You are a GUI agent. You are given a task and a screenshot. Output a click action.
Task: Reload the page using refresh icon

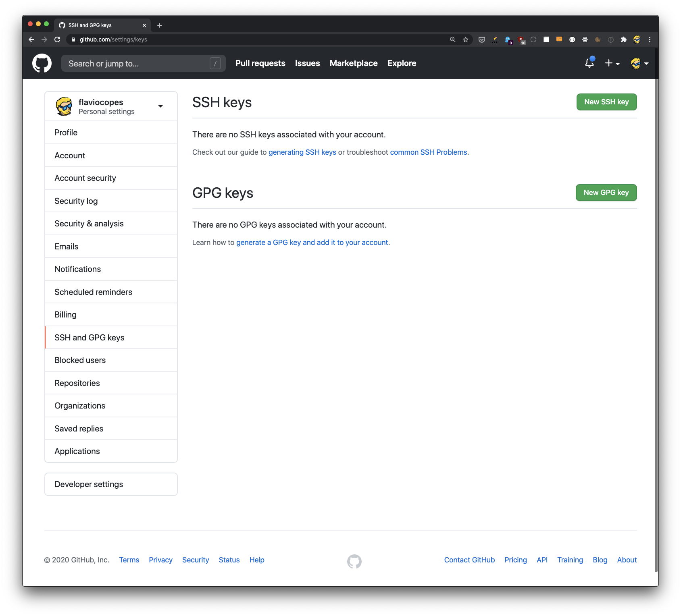(57, 39)
